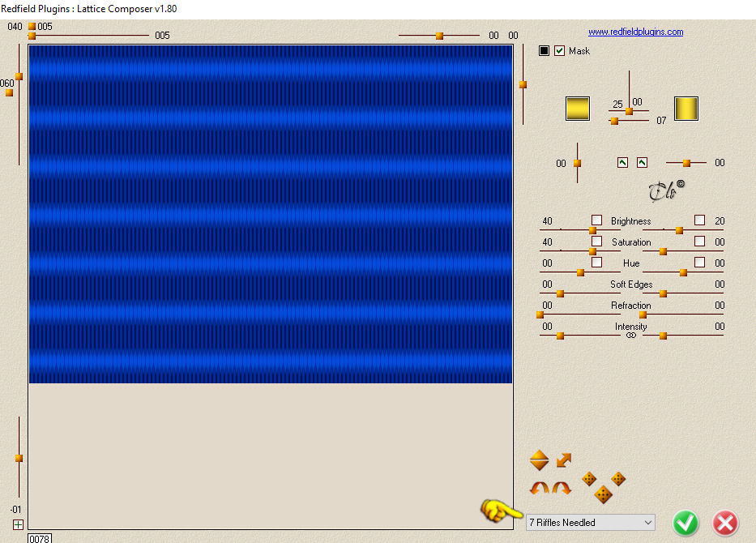Tick the right Saturation checkbox

(x=699, y=242)
